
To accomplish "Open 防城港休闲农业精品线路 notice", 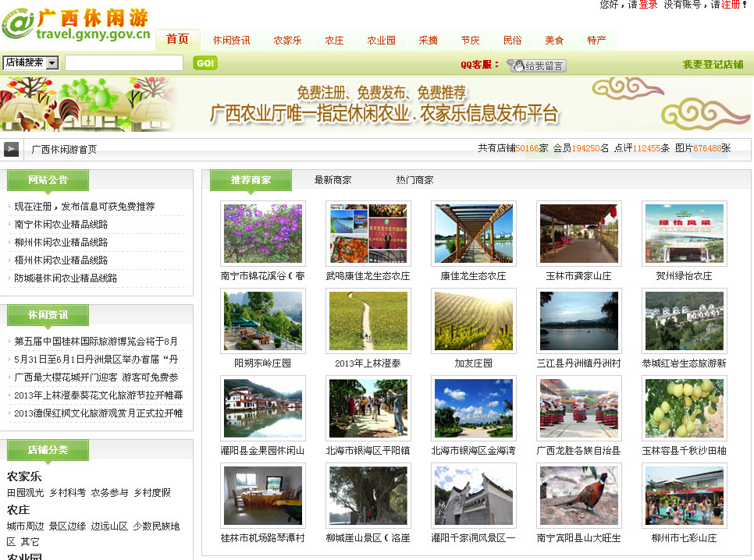I will [x=66, y=278].
